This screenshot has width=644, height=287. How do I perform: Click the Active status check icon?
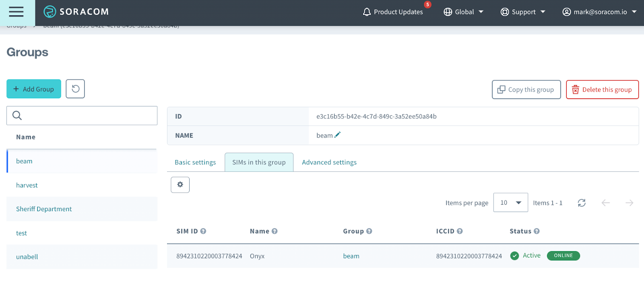pyautogui.click(x=514, y=256)
